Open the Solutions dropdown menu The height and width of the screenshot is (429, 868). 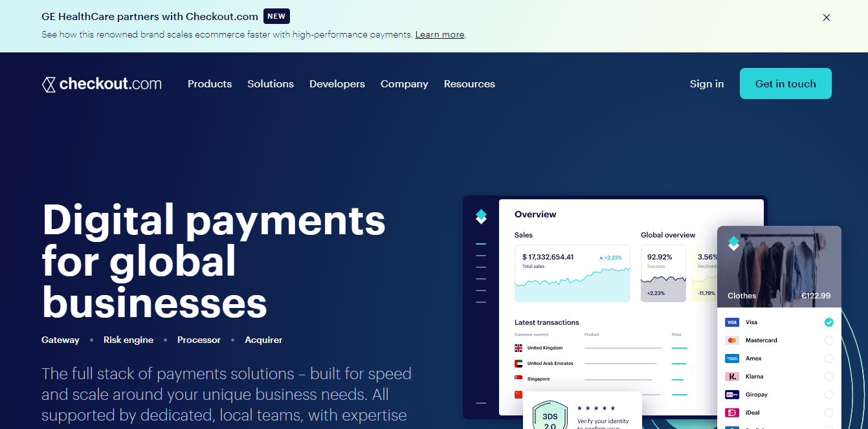coord(271,84)
